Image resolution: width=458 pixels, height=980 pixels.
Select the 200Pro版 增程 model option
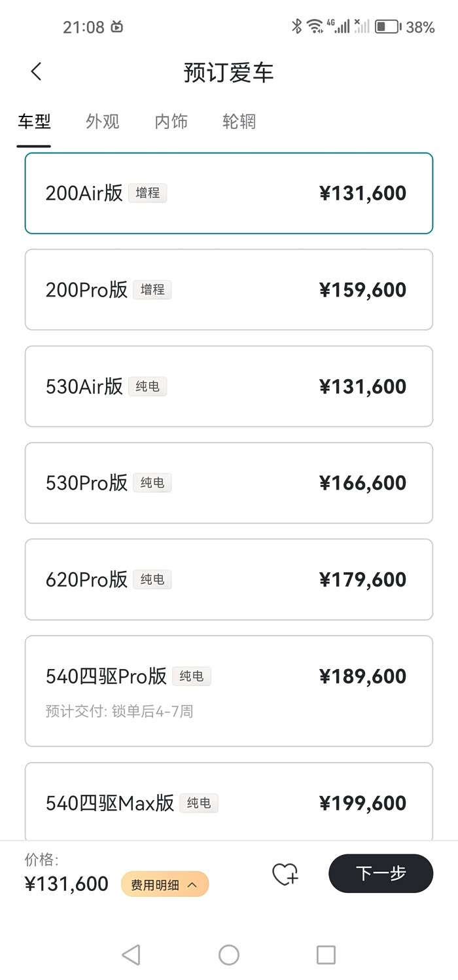pyautogui.click(x=229, y=289)
